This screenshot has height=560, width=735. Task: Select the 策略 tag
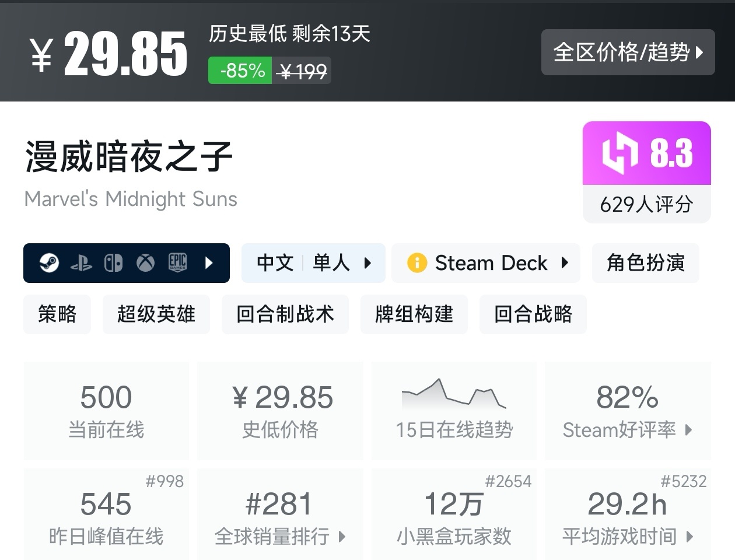(57, 314)
